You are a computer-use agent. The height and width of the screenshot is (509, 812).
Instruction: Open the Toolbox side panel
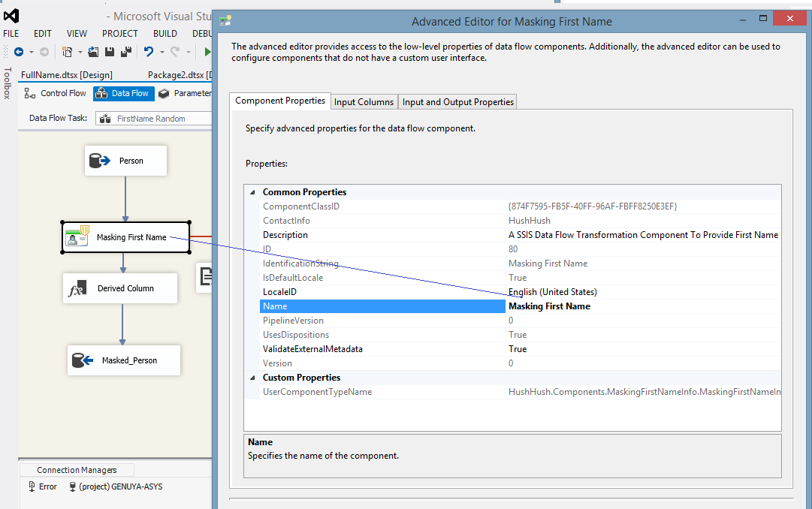pyautogui.click(x=8, y=83)
